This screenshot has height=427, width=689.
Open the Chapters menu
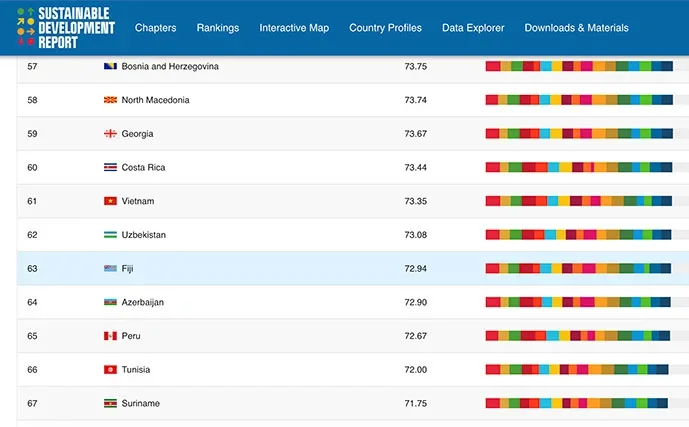point(156,28)
